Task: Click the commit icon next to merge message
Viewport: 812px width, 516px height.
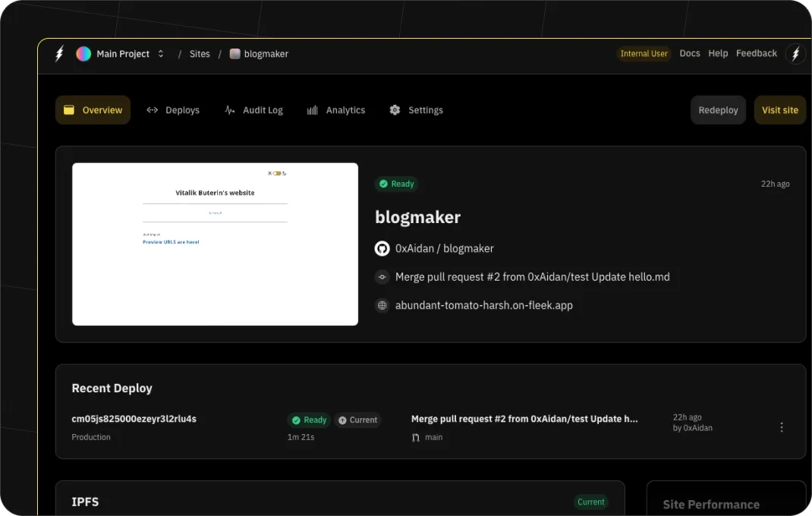Action: pos(382,277)
